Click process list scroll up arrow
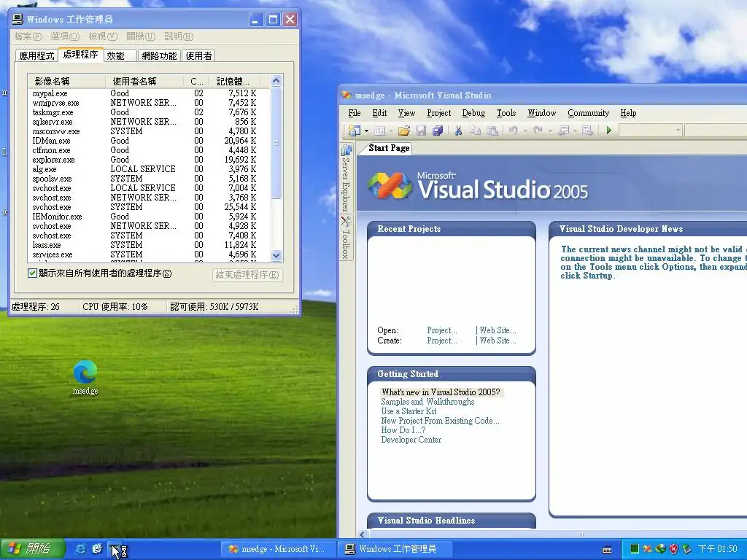The height and width of the screenshot is (560, 747). [x=276, y=81]
